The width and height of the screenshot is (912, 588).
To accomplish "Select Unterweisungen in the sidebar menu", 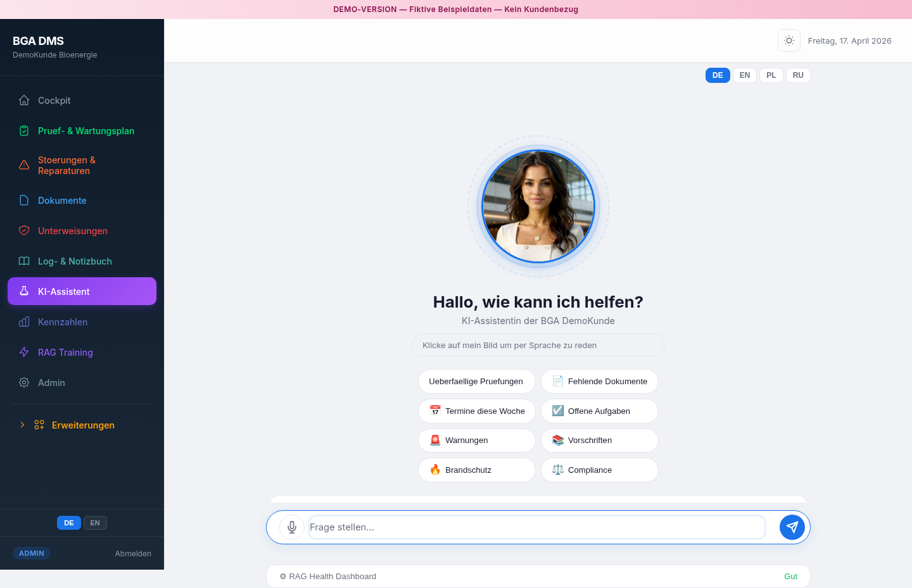I will (72, 230).
